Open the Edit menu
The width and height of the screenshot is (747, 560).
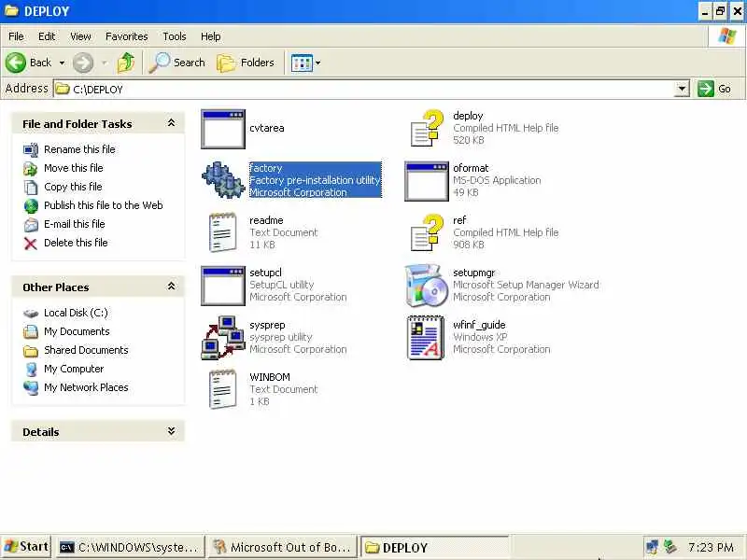coord(47,36)
